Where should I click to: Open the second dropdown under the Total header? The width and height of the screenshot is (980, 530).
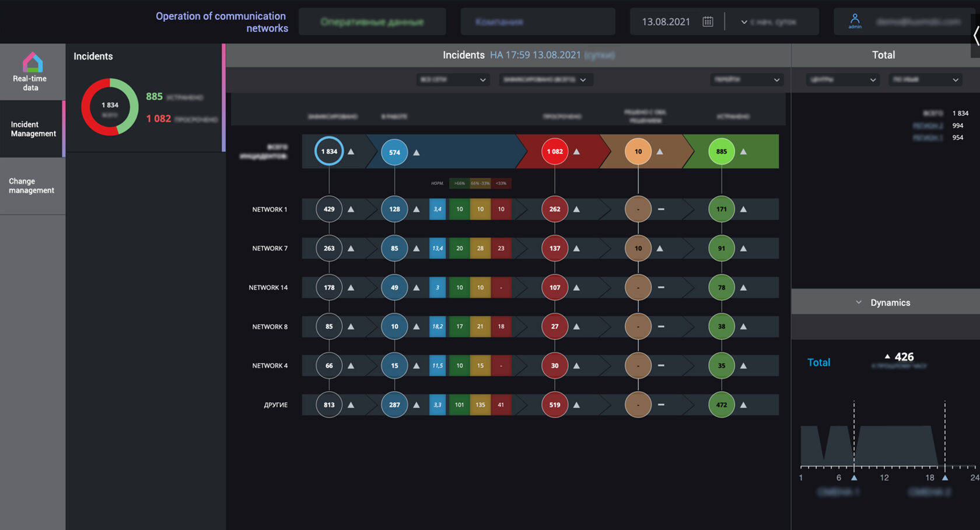tap(925, 80)
